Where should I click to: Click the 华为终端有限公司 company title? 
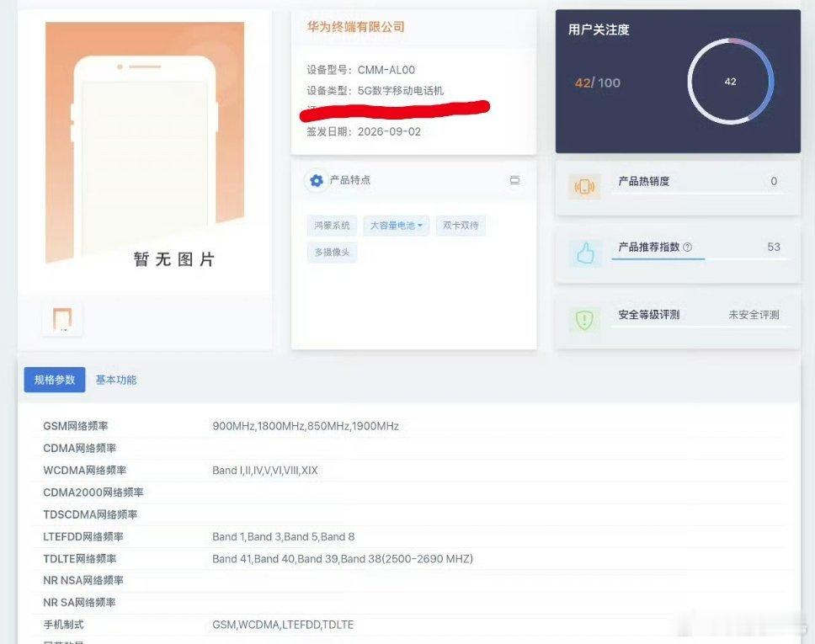(355, 27)
